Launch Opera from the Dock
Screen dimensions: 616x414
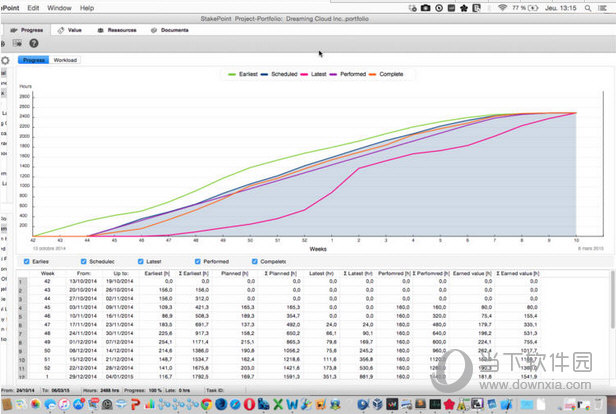pos(249,404)
